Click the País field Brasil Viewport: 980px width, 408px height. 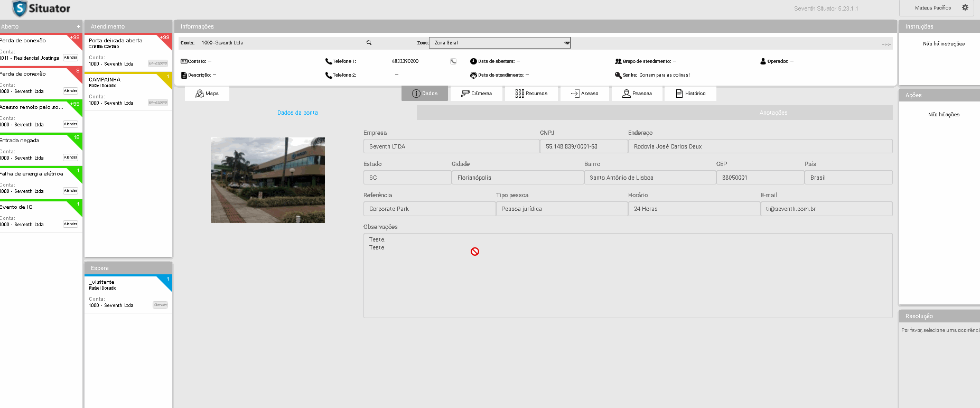[x=848, y=178]
